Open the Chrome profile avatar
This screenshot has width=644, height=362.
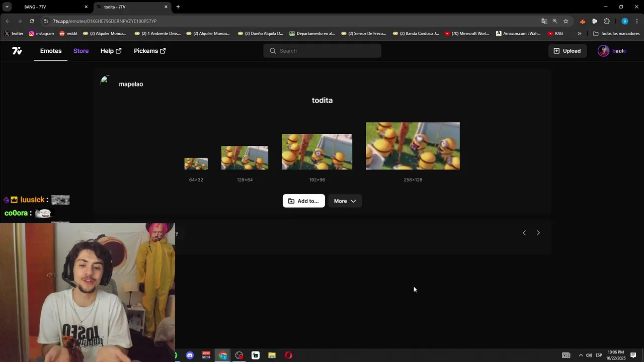point(625,21)
